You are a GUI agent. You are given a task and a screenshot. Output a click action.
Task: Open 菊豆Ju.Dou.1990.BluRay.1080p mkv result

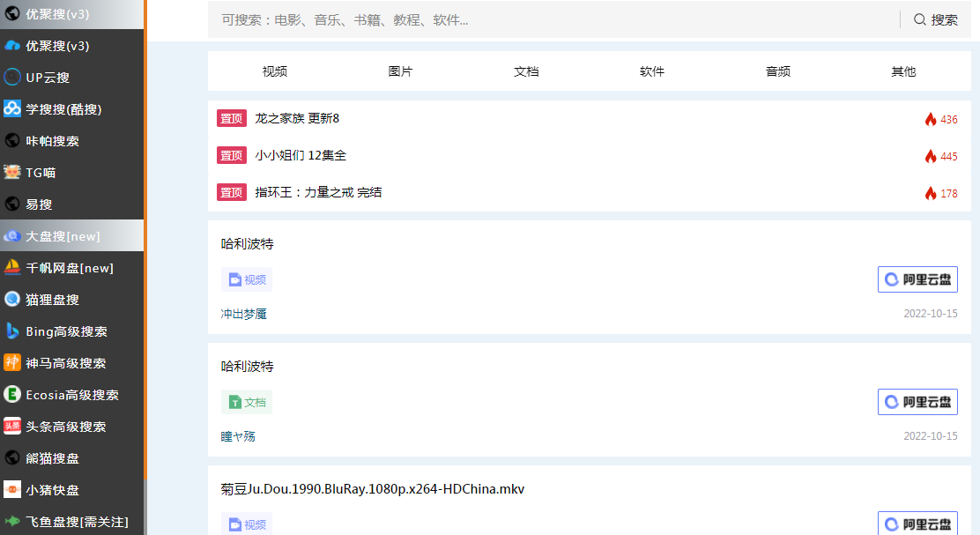373,489
